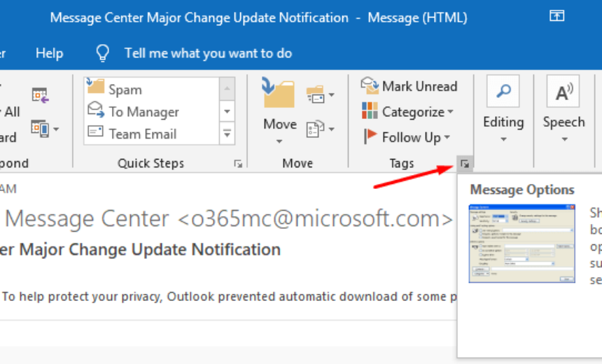Click the privacy info bar about automatic download
The height and width of the screenshot is (364, 602).
tap(228, 296)
